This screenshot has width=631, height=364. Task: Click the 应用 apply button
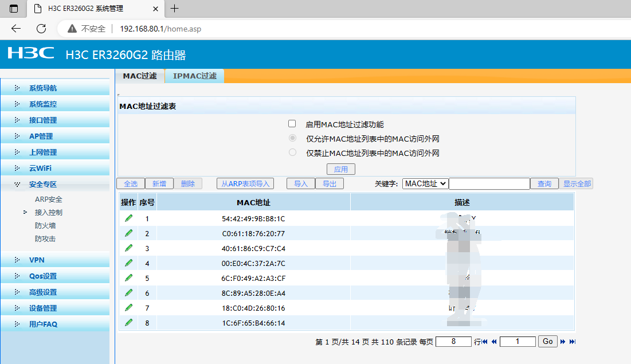tap(341, 169)
